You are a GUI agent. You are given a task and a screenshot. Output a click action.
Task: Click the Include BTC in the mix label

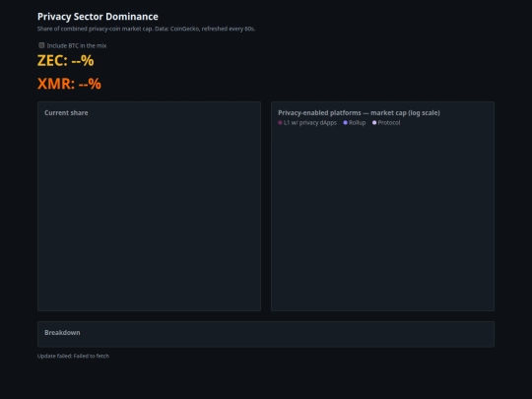click(x=77, y=45)
